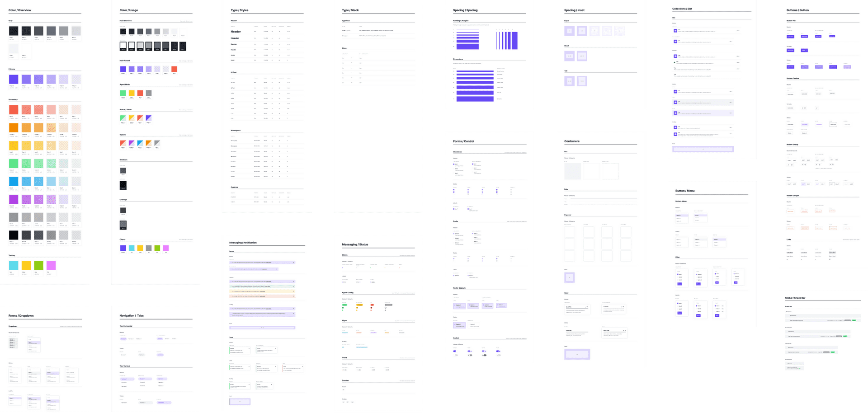Click the slot placeholder bar under Banner section
The width and height of the screenshot is (868, 413).
(262, 328)
